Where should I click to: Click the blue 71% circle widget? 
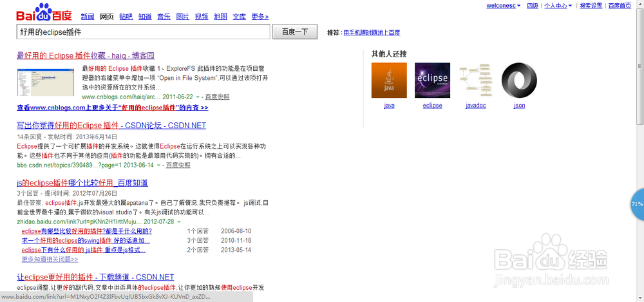pyautogui.click(x=638, y=204)
